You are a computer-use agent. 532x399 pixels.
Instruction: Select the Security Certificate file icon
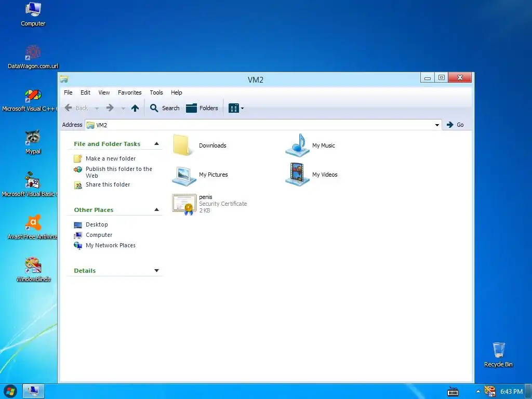tap(184, 204)
